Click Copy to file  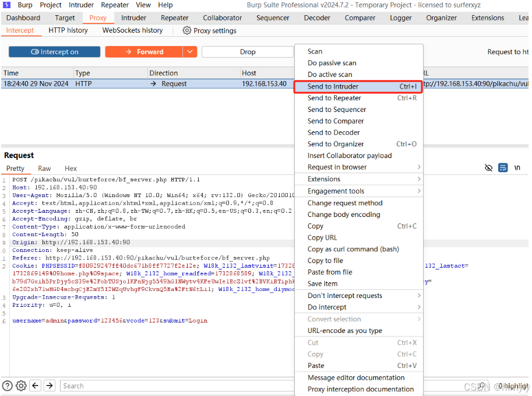pyautogui.click(x=358, y=261)
